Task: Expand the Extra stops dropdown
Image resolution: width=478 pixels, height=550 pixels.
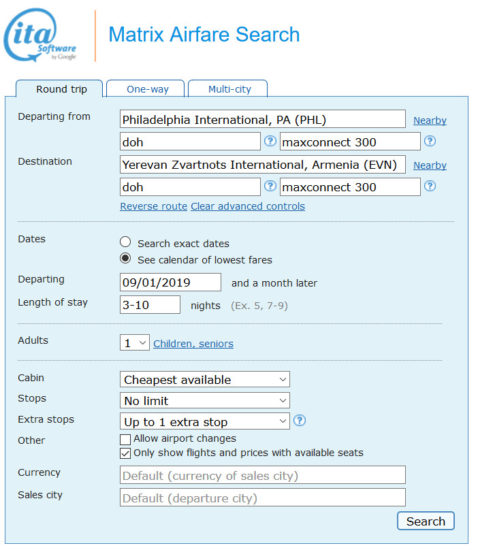Action: (205, 422)
